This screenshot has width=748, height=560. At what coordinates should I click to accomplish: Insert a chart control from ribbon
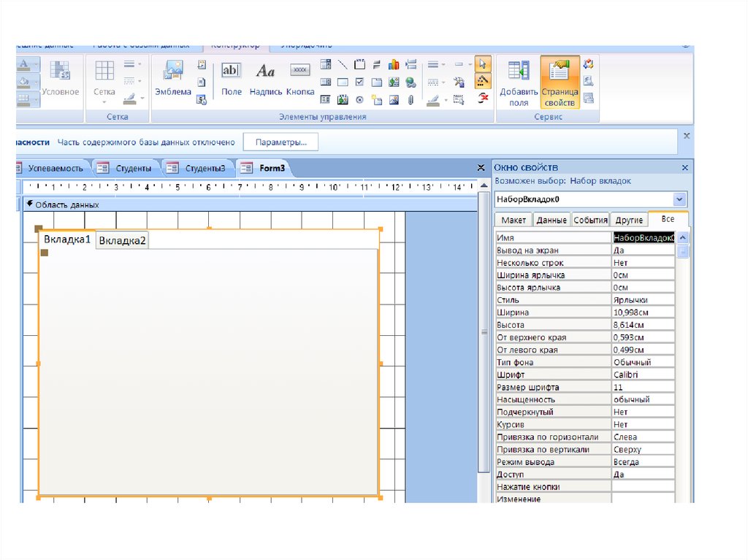[x=394, y=64]
